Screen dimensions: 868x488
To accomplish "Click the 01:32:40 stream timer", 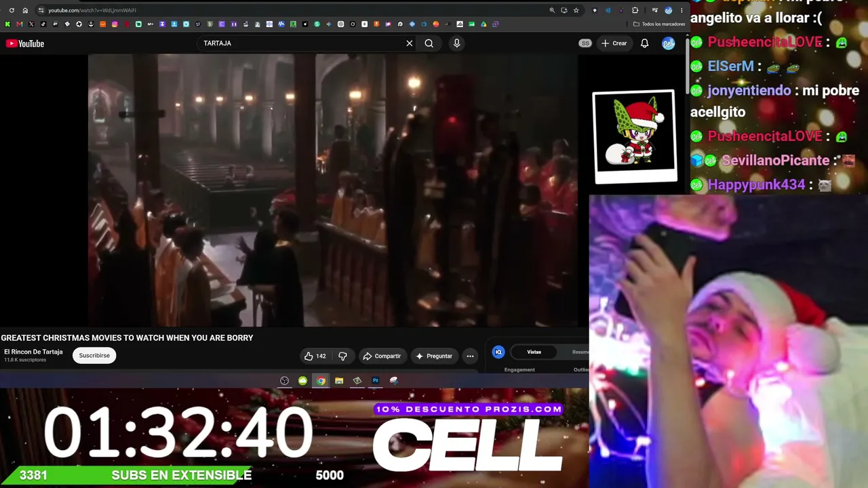I will 179,432.
